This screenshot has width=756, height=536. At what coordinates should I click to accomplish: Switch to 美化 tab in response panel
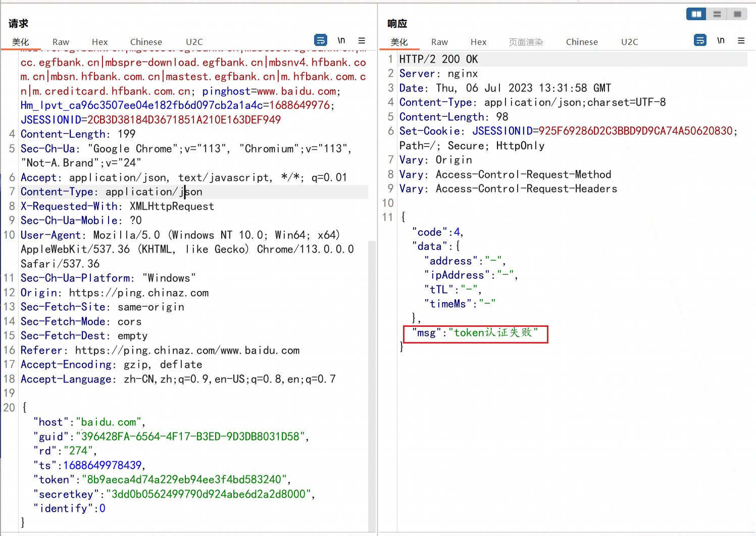pos(399,42)
